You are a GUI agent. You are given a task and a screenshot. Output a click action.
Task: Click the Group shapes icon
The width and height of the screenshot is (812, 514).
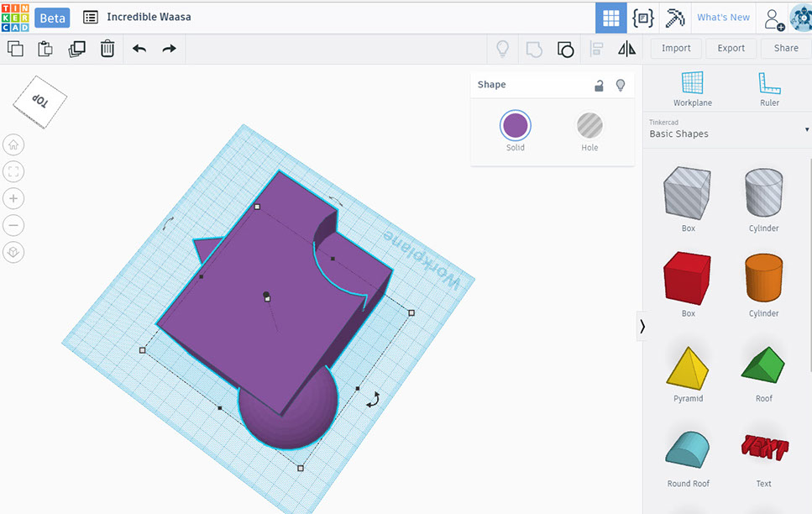tap(534, 50)
